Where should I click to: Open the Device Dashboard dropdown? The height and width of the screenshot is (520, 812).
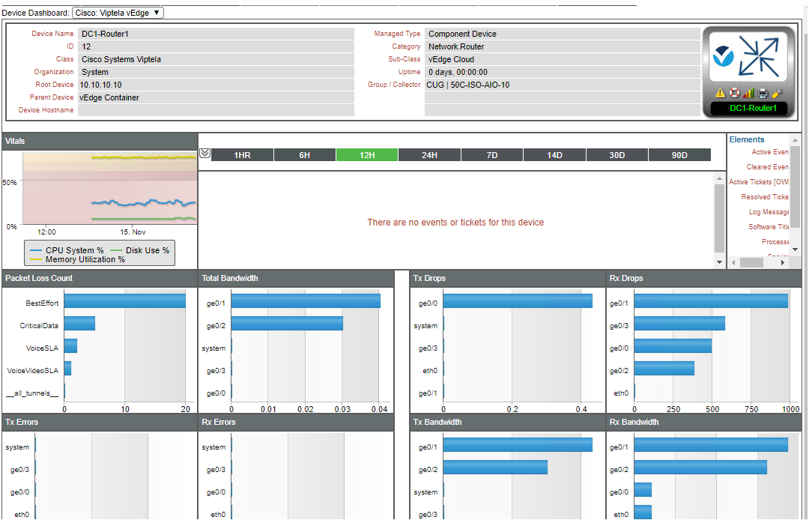click(x=118, y=12)
